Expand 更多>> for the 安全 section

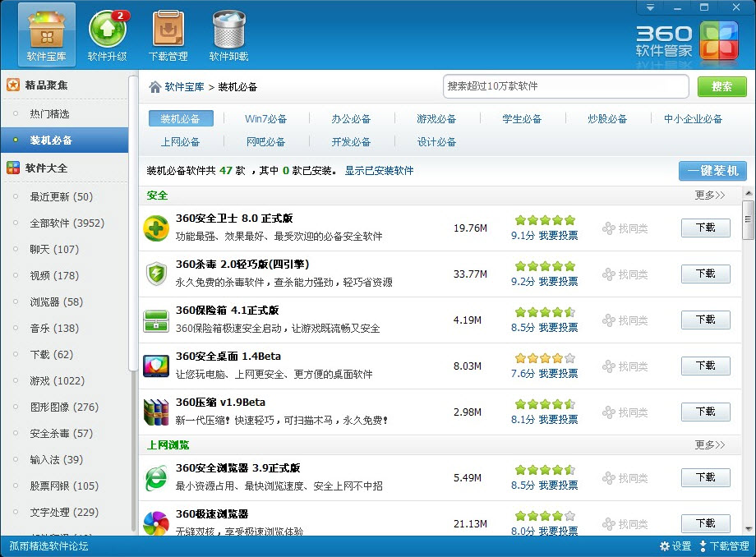pyautogui.click(x=709, y=196)
